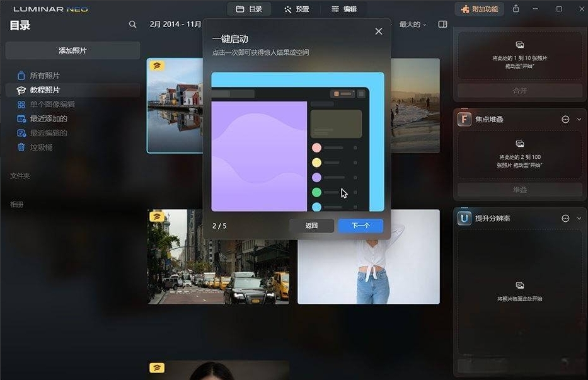
Task: Close the 一键启动 dialog
Action: (379, 32)
